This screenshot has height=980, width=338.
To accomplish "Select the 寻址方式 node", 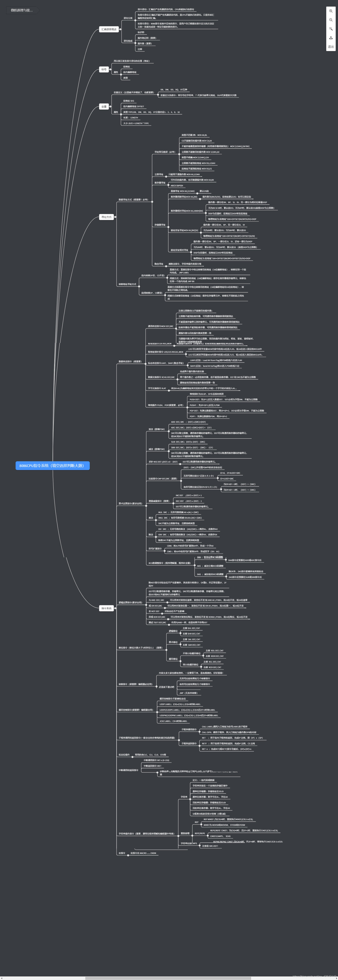I will 106,217.
